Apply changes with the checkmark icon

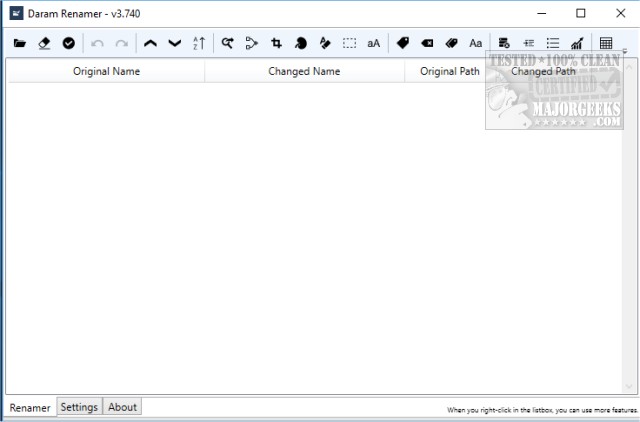[69, 43]
